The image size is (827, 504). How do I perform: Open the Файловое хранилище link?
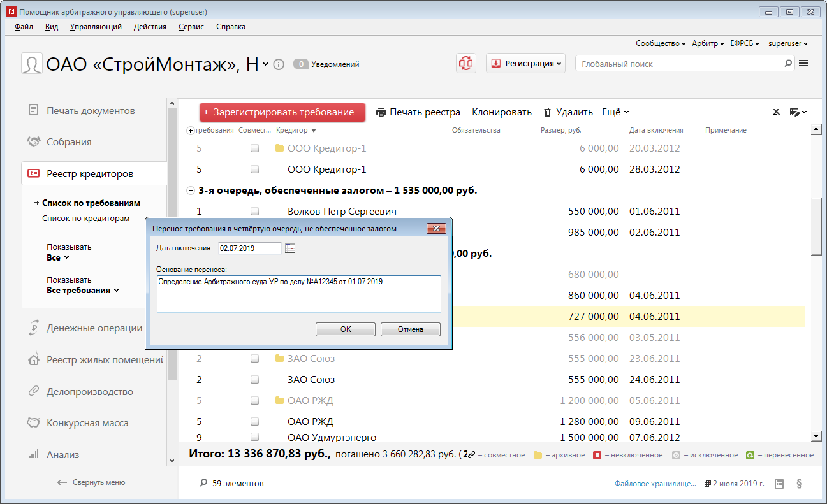(x=655, y=484)
